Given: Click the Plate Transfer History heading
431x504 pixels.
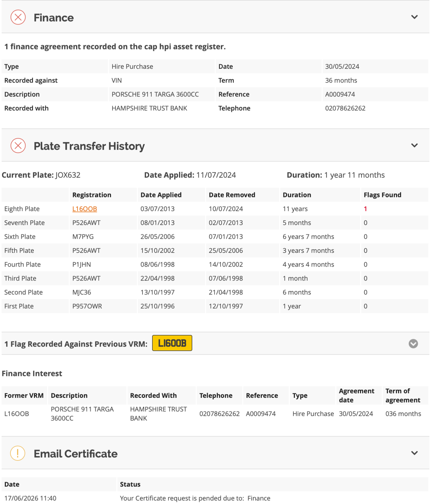Looking at the screenshot, I should click(89, 146).
